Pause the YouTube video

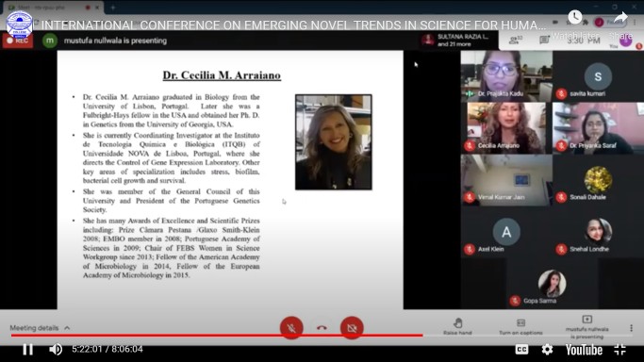[x=27, y=350]
